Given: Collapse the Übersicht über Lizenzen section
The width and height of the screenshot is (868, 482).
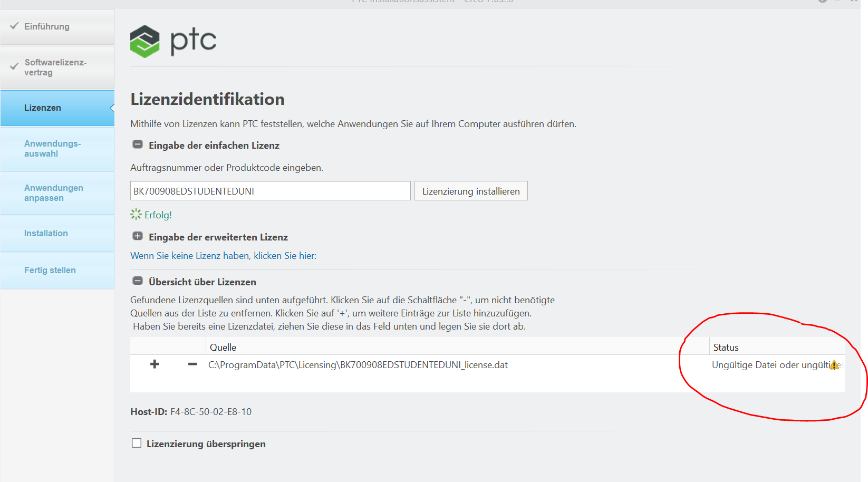Looking at the screenshot, I should tap(138, 281).
